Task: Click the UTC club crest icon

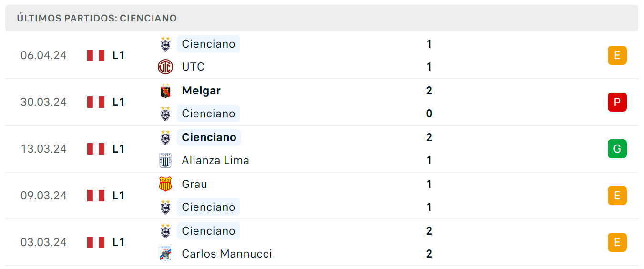Action: click(x=165, y=67)
